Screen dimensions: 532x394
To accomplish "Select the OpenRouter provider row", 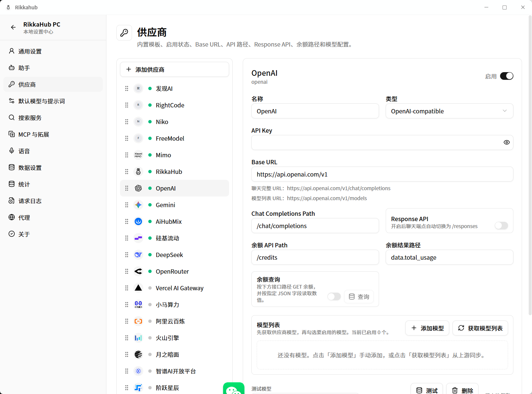I will [175, 271].
